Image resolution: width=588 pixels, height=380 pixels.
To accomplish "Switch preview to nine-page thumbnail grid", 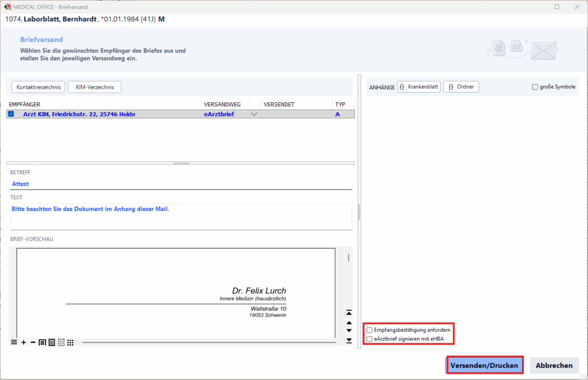I will coord(70,343).
